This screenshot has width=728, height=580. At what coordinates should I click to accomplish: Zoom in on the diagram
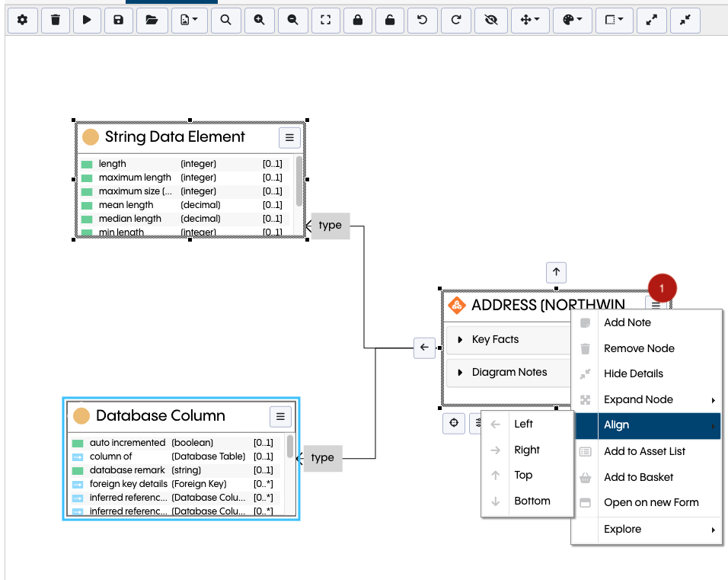click(259, 21)
